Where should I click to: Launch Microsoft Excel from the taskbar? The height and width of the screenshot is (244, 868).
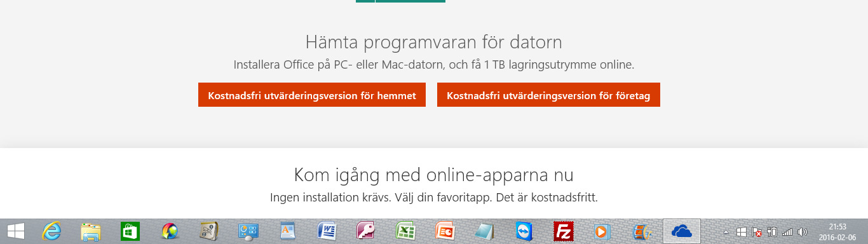(406, 231)
